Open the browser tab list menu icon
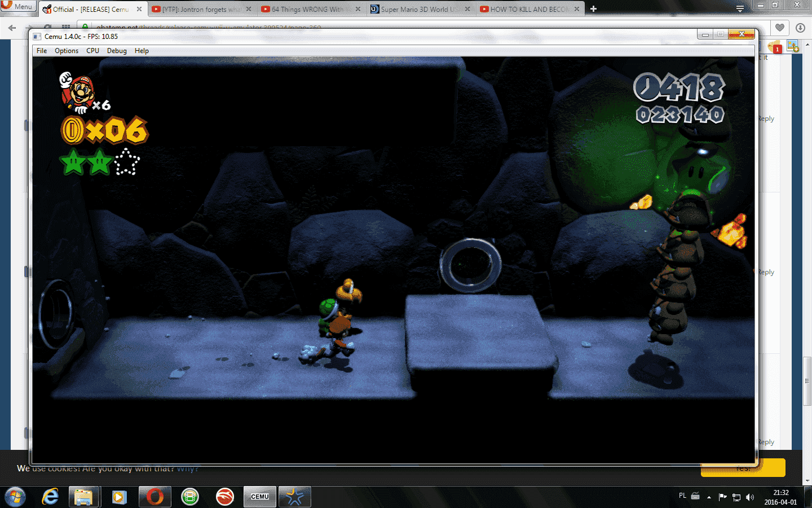The image size is (812, 508). click(x=740, y=8)
